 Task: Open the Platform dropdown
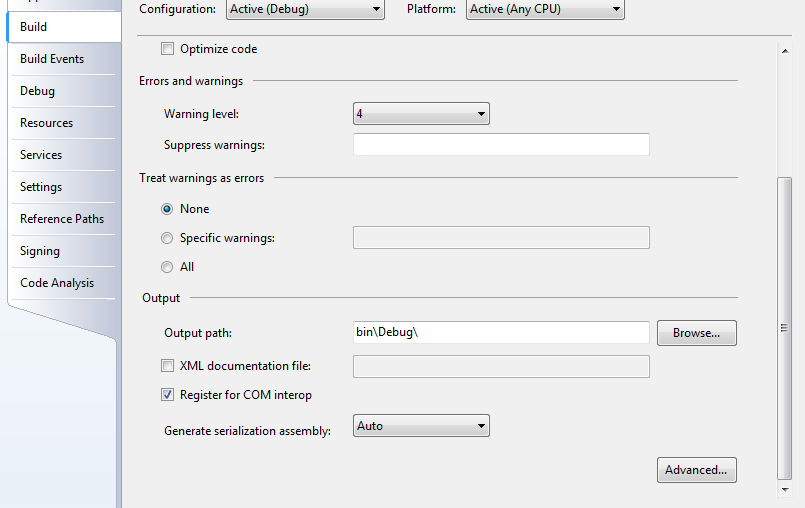pyautogui.click(x=545, y=9)
